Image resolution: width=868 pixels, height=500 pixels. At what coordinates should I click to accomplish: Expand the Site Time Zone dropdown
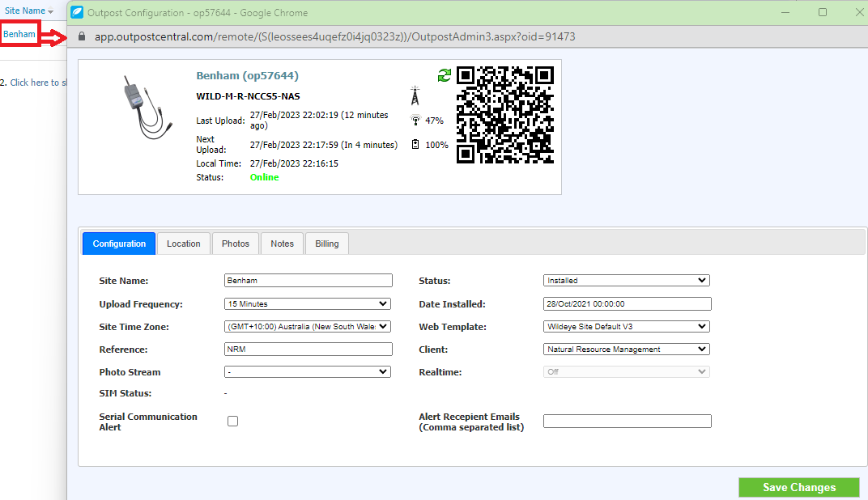click(x=308, y=327)
